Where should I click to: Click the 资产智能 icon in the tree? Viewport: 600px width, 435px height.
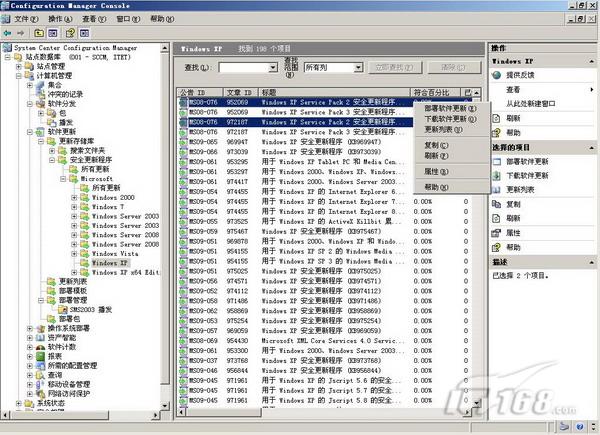41,338
